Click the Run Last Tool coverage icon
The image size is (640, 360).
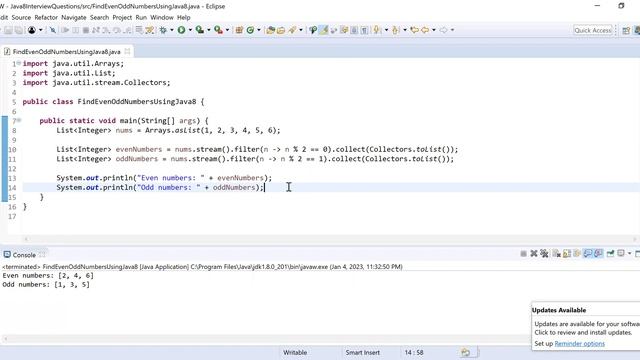200,30
